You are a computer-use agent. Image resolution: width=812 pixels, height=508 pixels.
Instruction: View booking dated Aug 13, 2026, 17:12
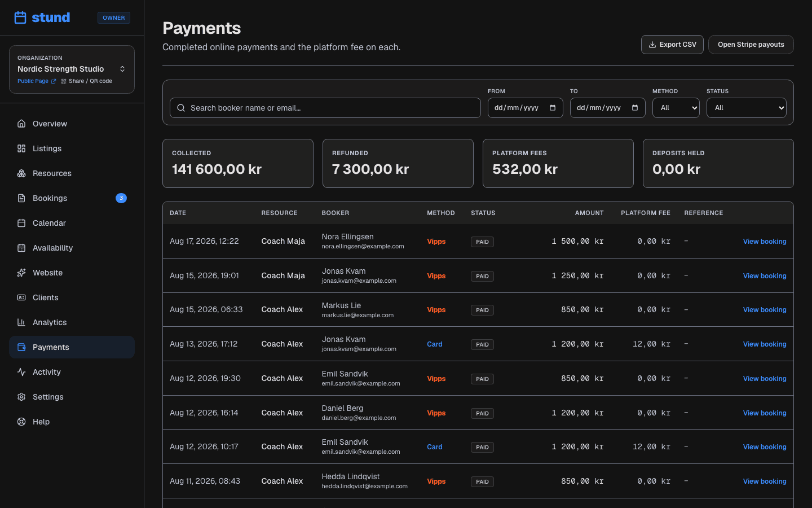[765, 344]
